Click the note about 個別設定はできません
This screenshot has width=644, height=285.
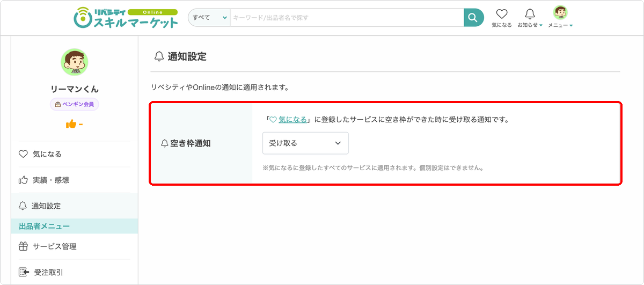[x=373, y=167]
